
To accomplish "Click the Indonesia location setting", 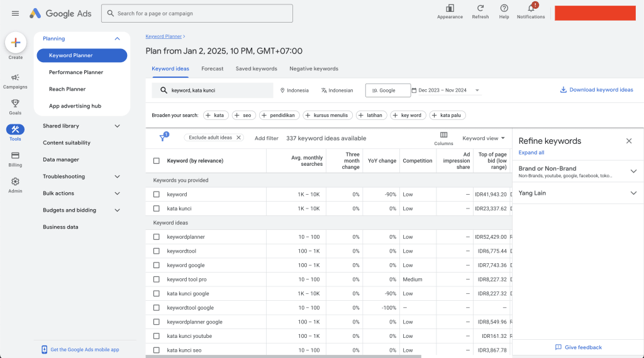I will [x=294, y=90].
